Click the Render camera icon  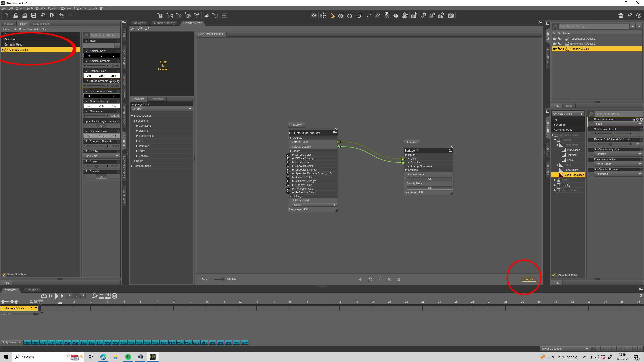pyautogui.click(x=451, y=16)
